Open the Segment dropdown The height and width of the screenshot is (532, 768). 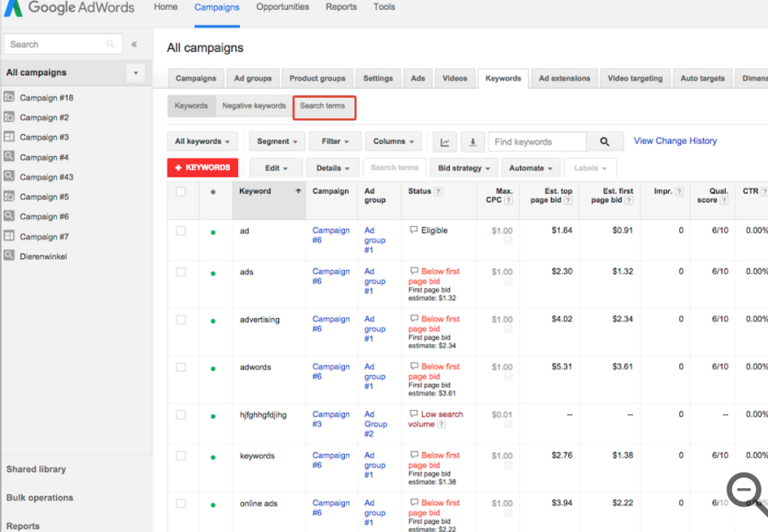coord(277,142)
